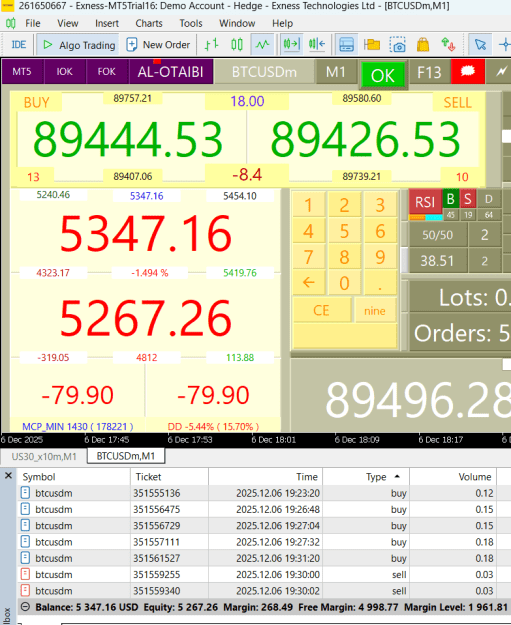This screenshot has width=511, height=625.
Task: Open the Charts menu
Action: tap(149, 24)
